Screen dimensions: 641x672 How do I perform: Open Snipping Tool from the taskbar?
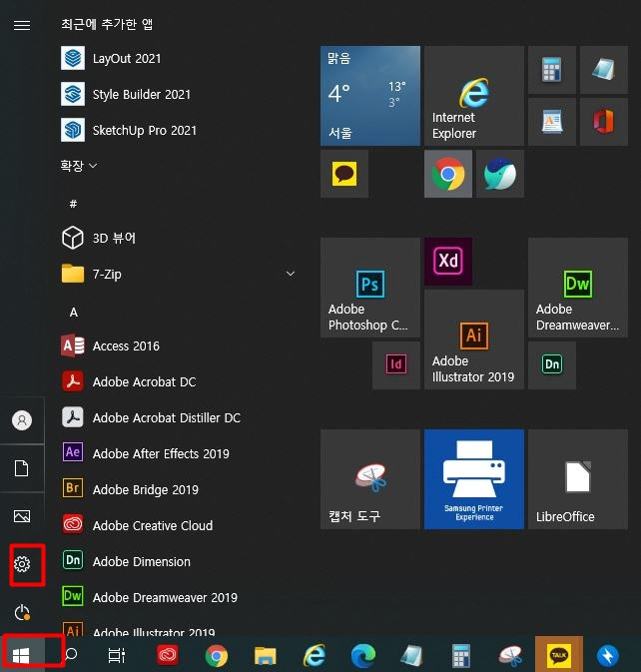[510, 656]
